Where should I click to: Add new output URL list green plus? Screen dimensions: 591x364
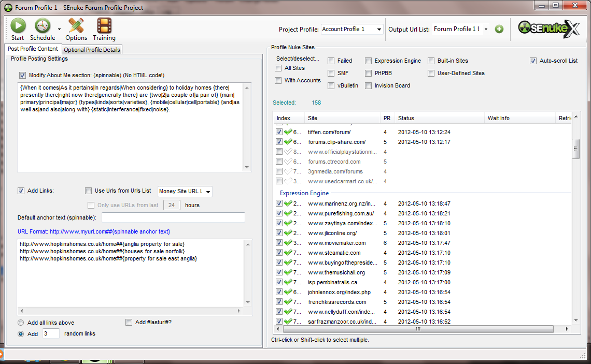coord(499,29)
